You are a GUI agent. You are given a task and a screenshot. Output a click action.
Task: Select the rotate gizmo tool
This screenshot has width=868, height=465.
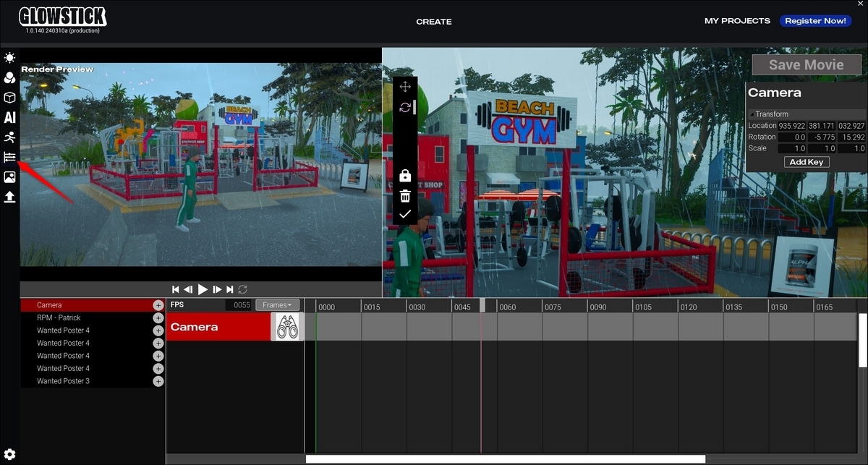[x=405, y=107]
